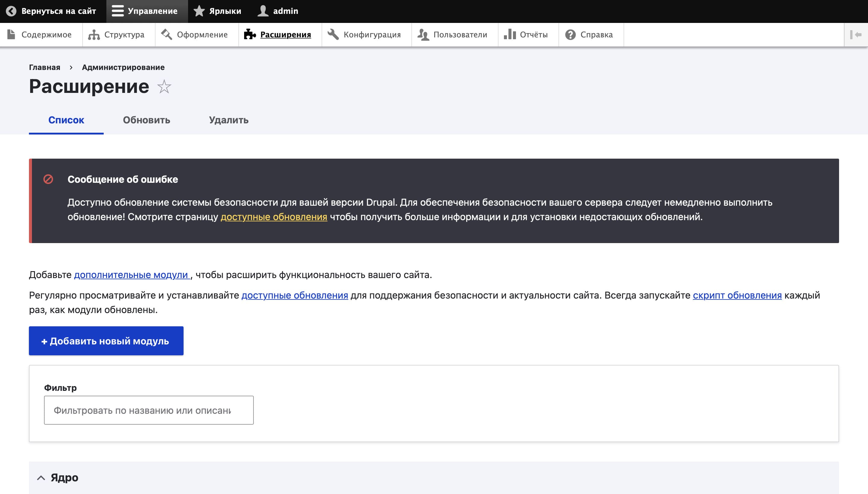The image size is (868, 494).
Task: Click the Управление hamburger menu icon
Action: click(117, 11)
